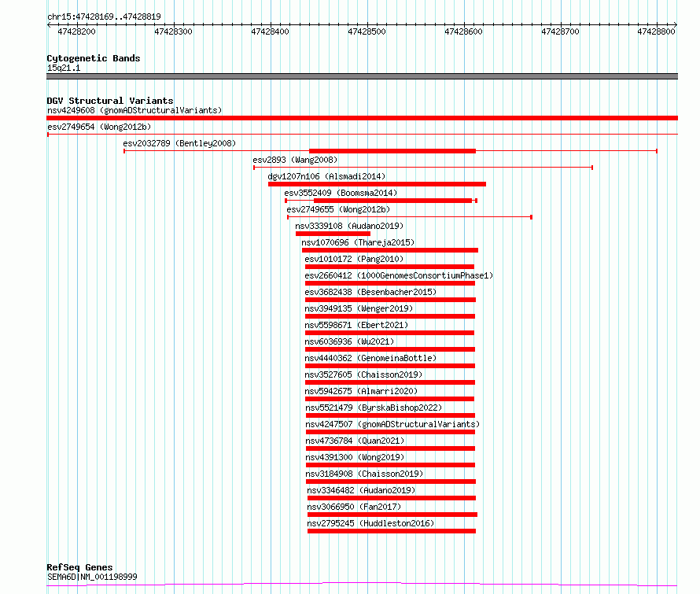This screenshot has height=594, width=700.
Task: Click nsv3527605 (Chaisson2019) label
Action: point(363,374)
